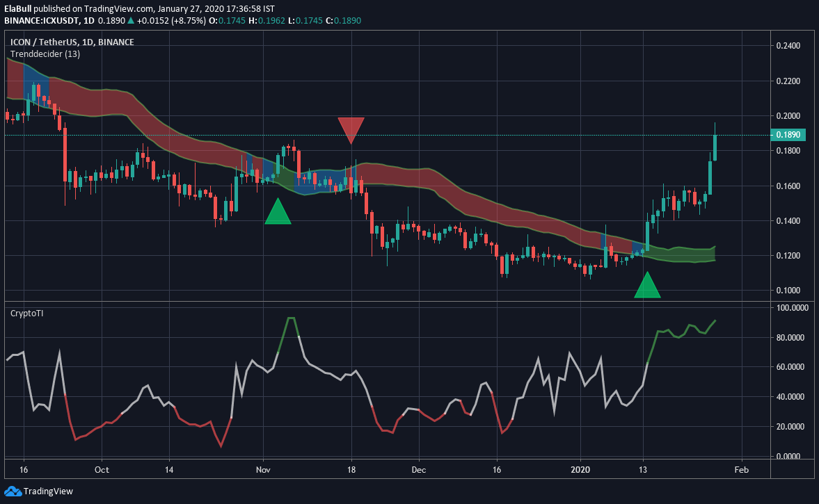Click the 0.1400 price axis label
This screenshot has height=504, width=819.
pos(788,221)
